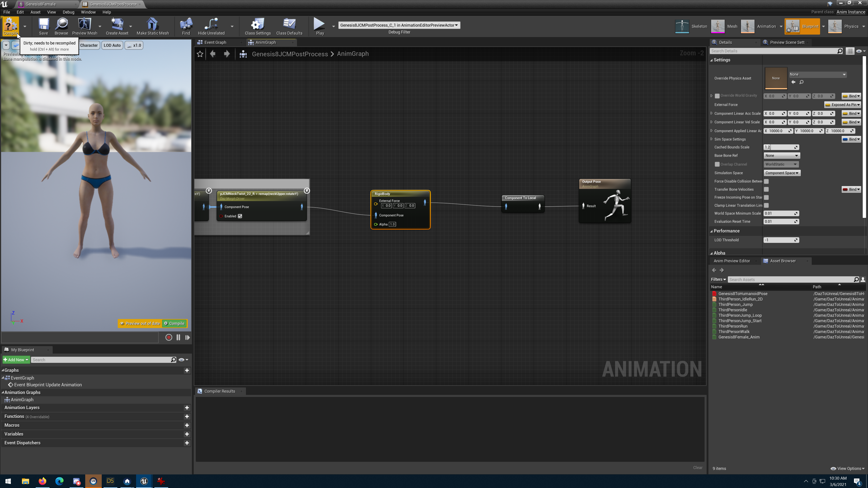
Task: Click Add New in My Blueprint
Action: click(x=16, y=360)
